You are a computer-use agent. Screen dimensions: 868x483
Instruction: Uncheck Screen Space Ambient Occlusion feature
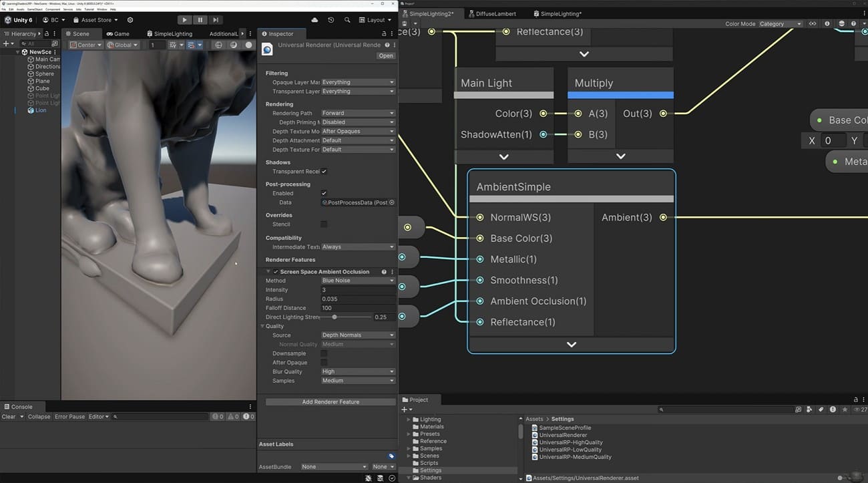(276, 271)
